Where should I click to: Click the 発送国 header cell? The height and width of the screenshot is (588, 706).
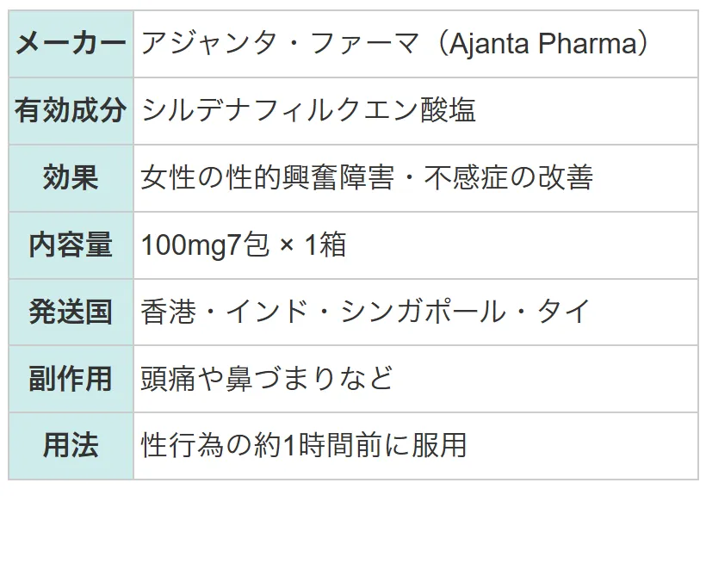(71, 312)
